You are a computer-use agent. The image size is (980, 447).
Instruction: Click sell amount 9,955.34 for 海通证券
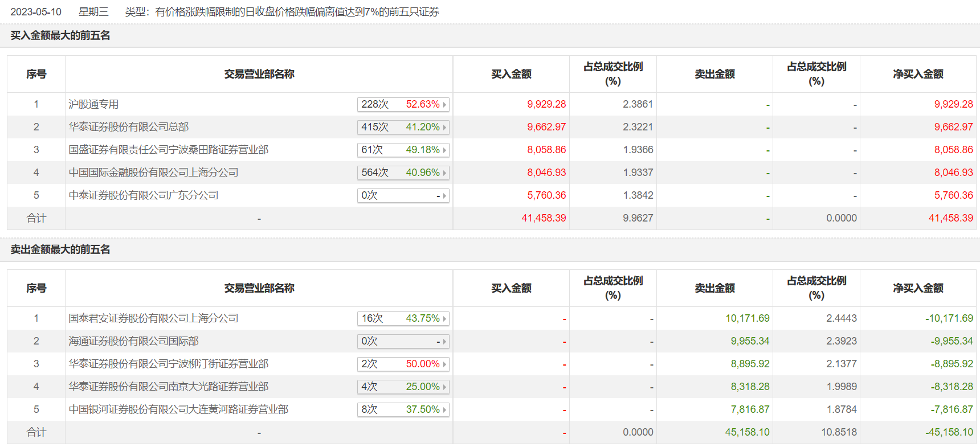(750, 341)
